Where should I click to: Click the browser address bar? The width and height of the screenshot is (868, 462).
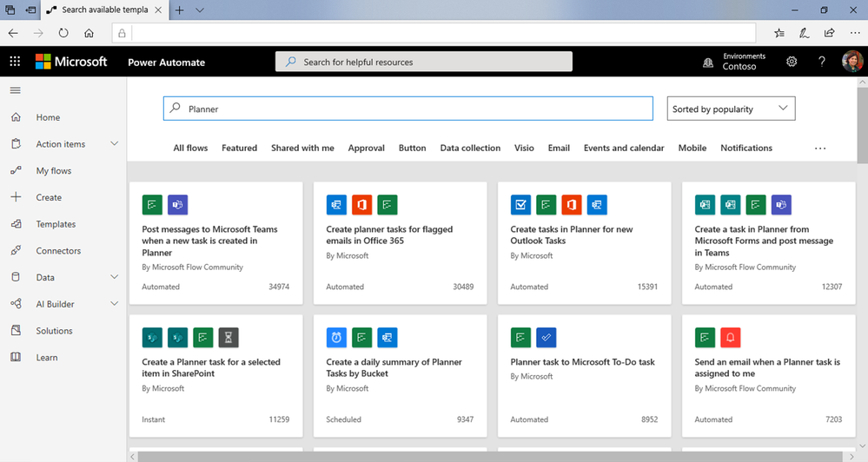[x=434, y=33]
